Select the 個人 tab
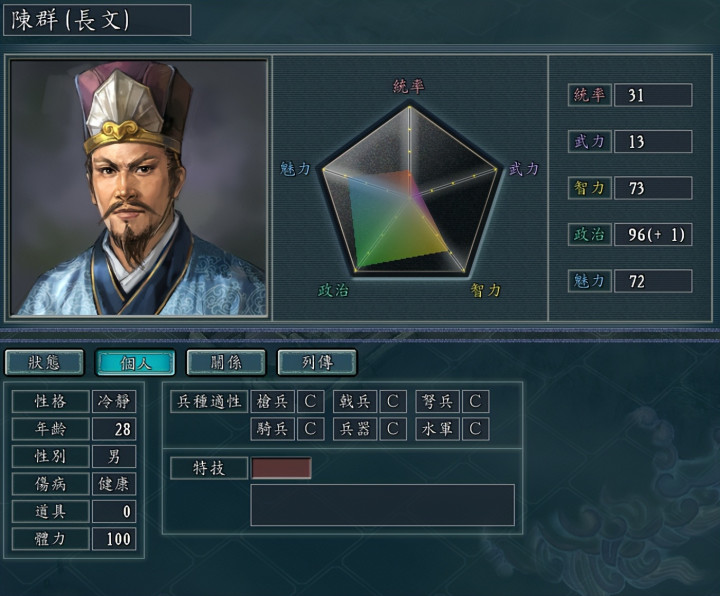 click(135, 363)
